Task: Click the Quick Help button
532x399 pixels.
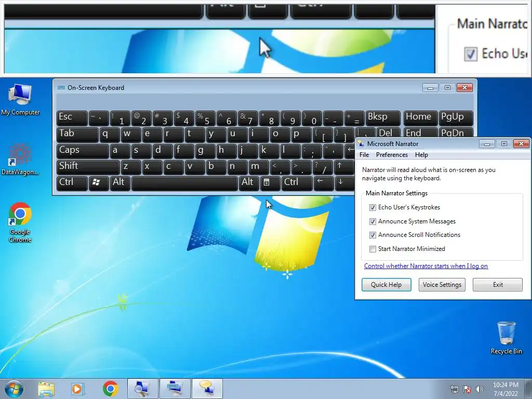Action: pyautogui.click(x=386, y=285)
